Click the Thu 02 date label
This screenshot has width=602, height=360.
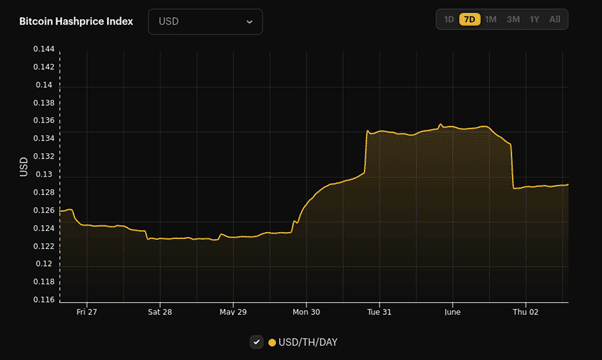(526, 312)
